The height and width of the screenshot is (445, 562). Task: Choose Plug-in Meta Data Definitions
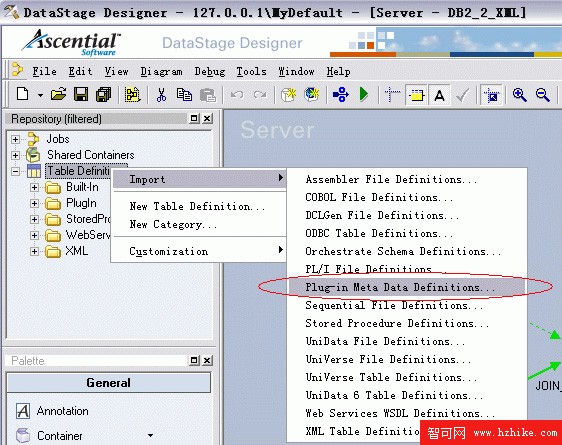pyautogui.click(x=408, y=287)
